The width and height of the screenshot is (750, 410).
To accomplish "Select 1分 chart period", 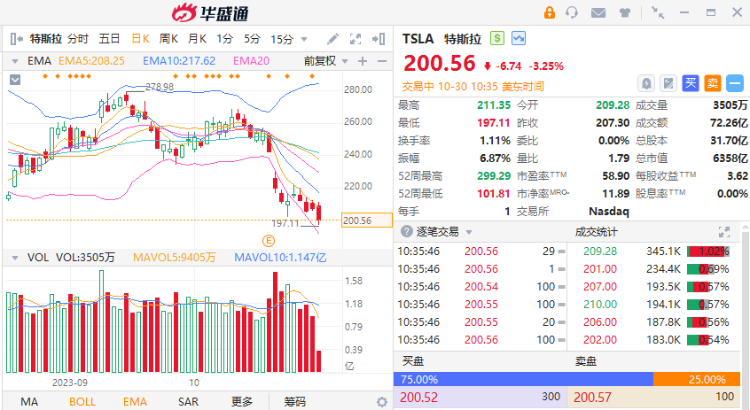I will pyautogui.click(x=224, y=39).
